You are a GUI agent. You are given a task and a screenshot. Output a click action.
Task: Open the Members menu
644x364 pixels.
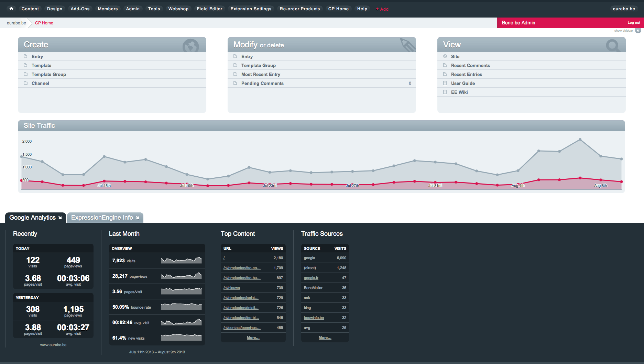tap(108, 9)
